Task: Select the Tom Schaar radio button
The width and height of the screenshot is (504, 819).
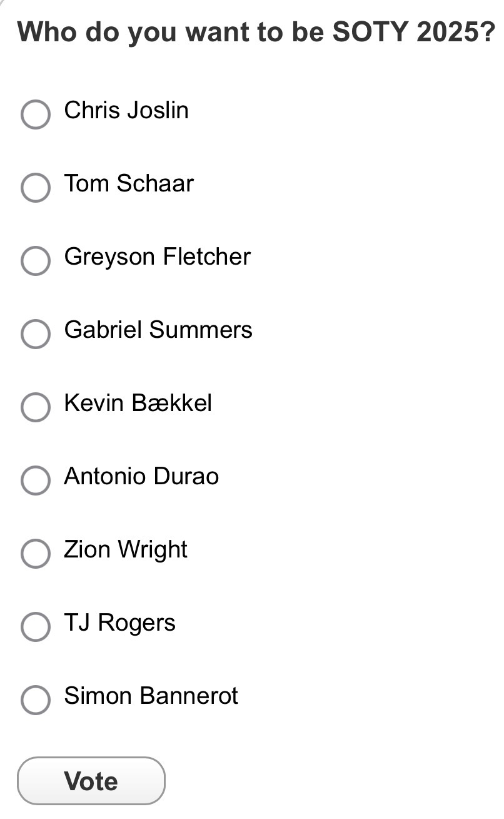Action: [36, 187]
